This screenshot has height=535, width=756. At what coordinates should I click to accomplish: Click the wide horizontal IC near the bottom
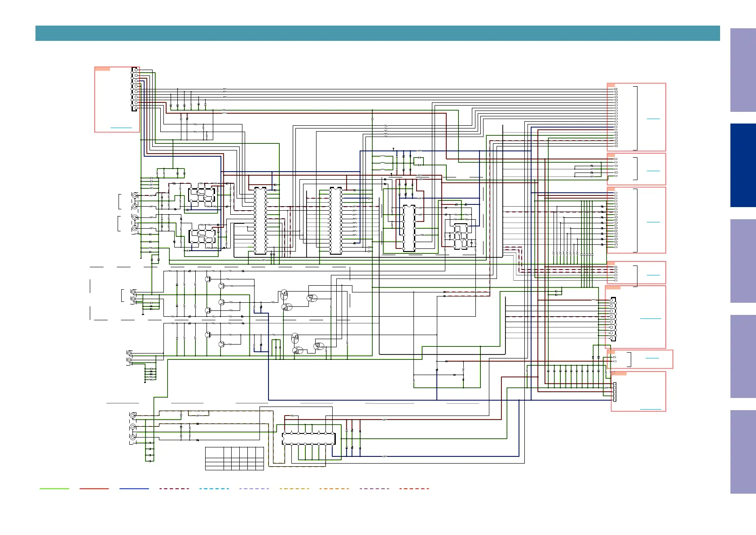309,438
